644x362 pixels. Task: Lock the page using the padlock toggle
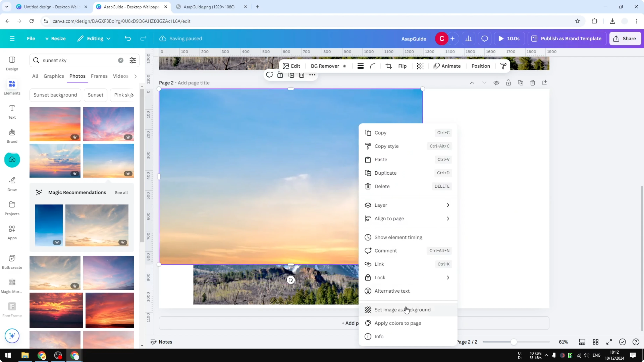509,83
